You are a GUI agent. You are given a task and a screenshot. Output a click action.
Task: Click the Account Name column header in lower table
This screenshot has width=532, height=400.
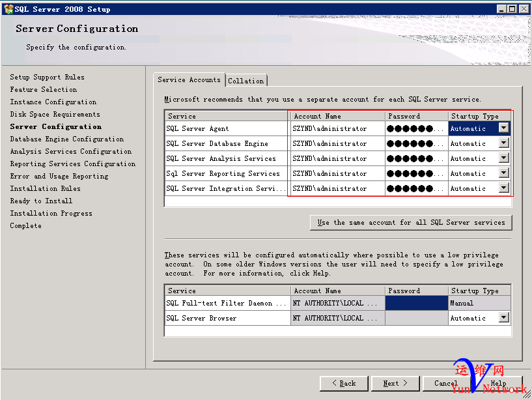tap(338, 291)
